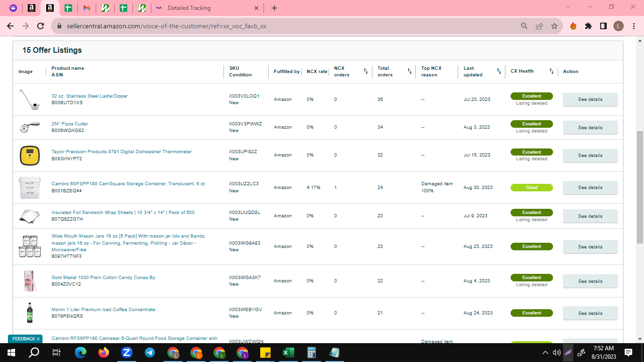Open Calculator from the taskbar
Viewport: 644px width, 362px height.
pyautogui.click(x=311, y=352)
